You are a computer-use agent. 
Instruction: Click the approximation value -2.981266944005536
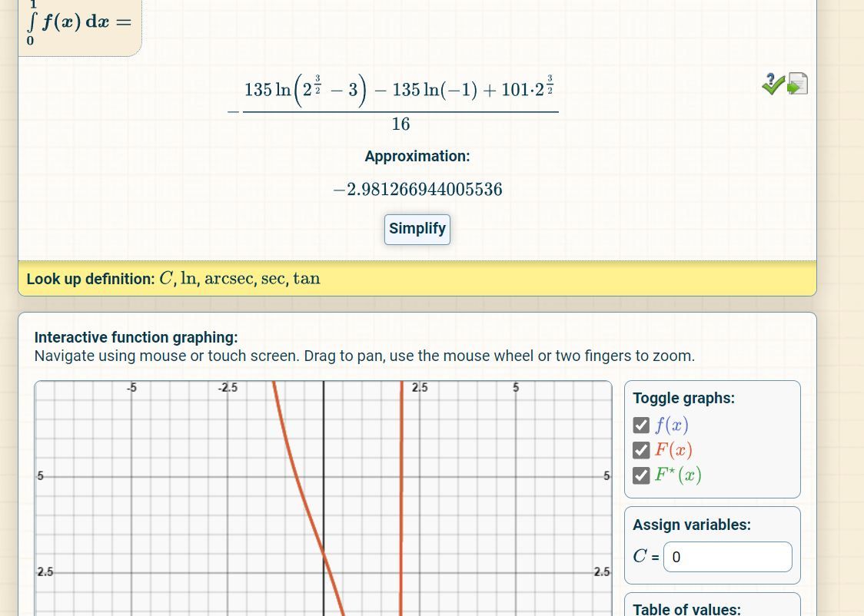coord(417,190)
